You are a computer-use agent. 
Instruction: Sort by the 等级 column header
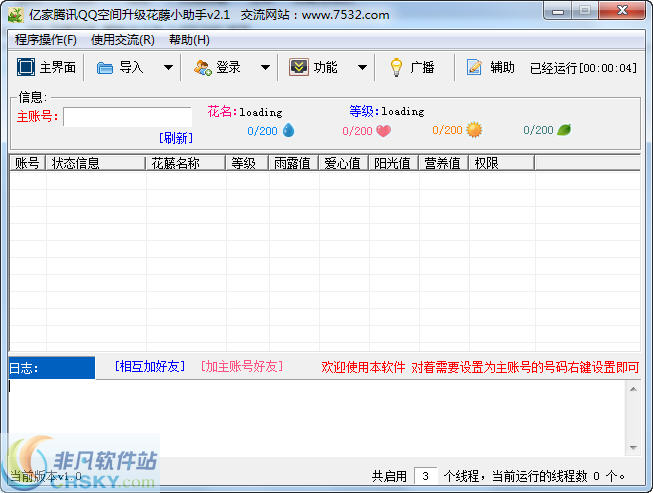pos(247,163)
